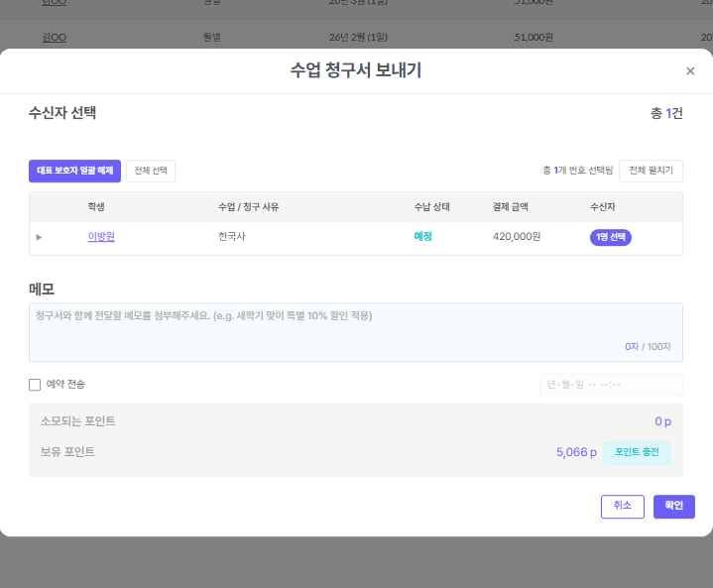This screenshot has width=713, height=588.
Task: Enable the 예약 전송 checkbox
Action: [x=35, y=385]
